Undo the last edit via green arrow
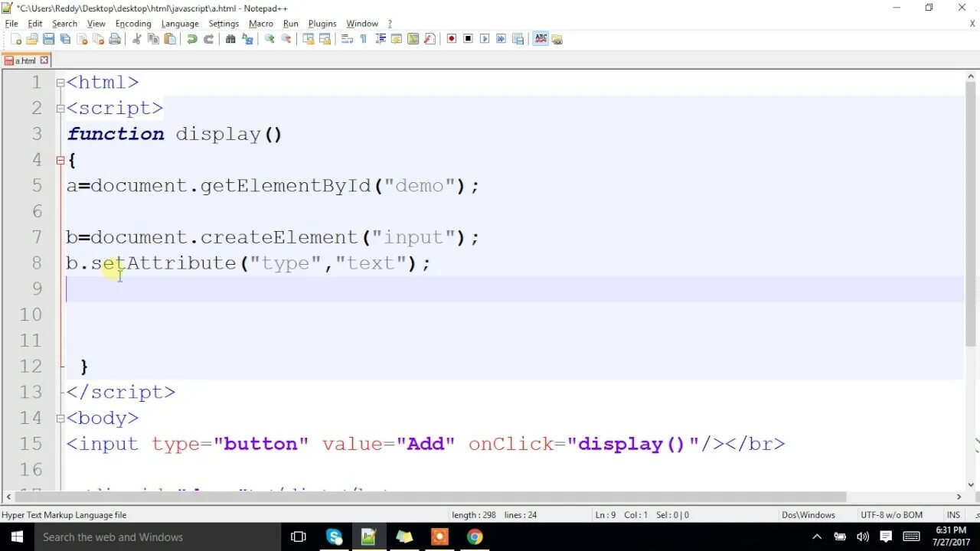The image size is (980, 551). click(x=192, y=39)
